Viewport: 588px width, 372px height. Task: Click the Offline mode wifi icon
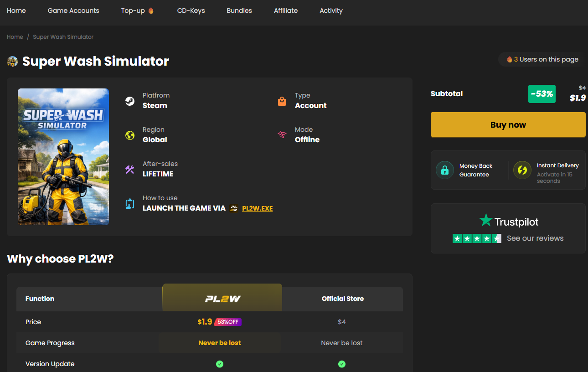(282, 135)
